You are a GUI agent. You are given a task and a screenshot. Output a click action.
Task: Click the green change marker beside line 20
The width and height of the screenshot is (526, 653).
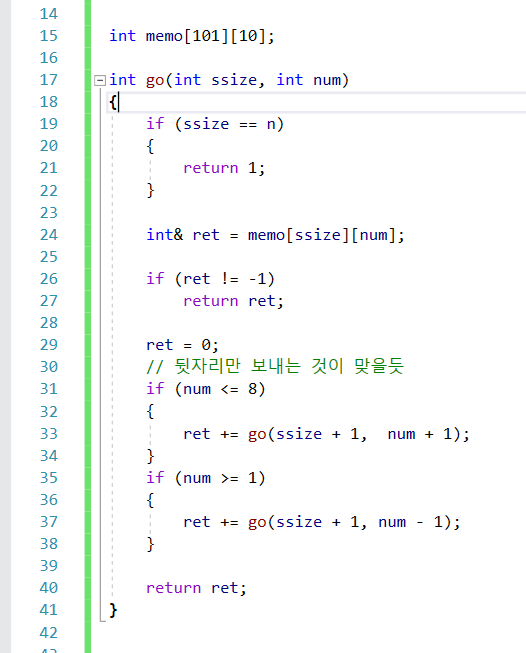click(x=87, y=146)
